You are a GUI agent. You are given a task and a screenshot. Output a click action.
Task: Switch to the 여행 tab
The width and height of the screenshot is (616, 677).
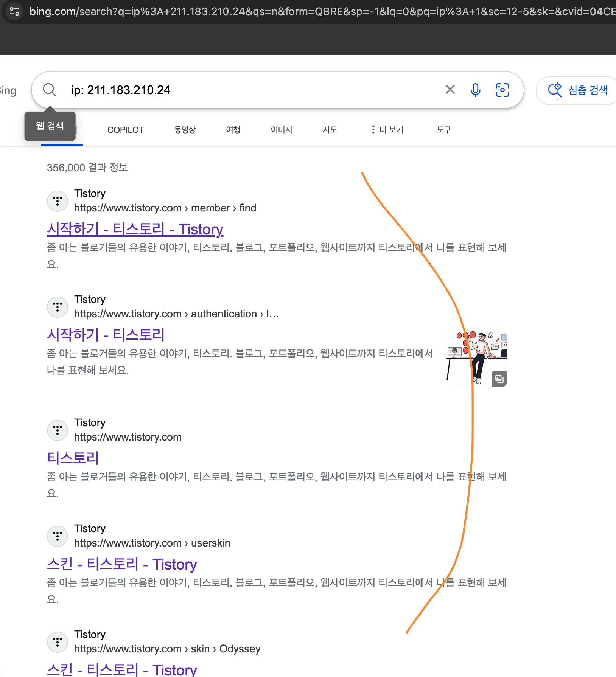(233, 130)
